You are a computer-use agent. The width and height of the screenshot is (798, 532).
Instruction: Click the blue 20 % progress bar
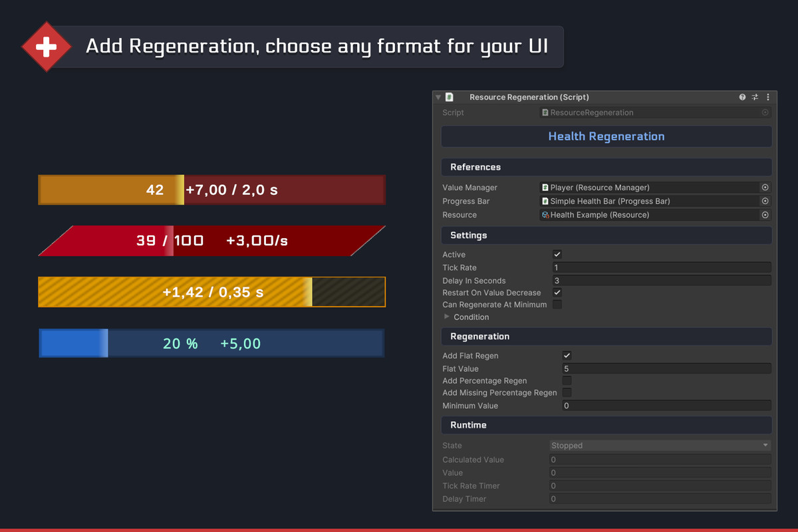coord(211,343)
